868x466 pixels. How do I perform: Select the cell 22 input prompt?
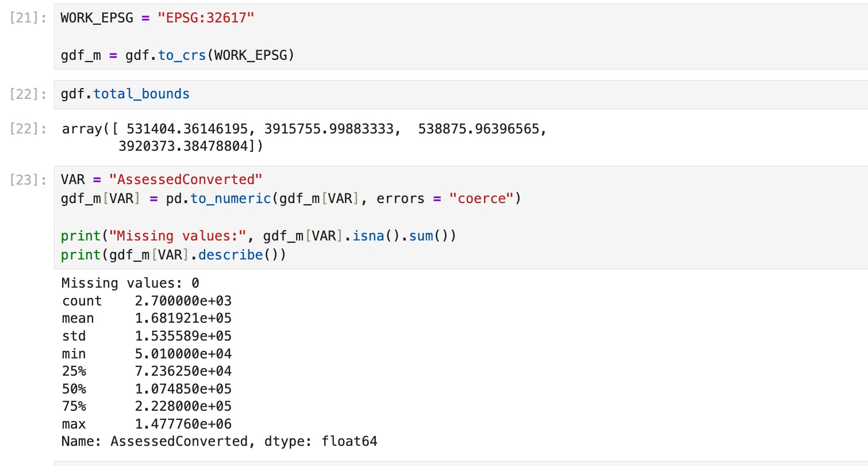(29, 94)
